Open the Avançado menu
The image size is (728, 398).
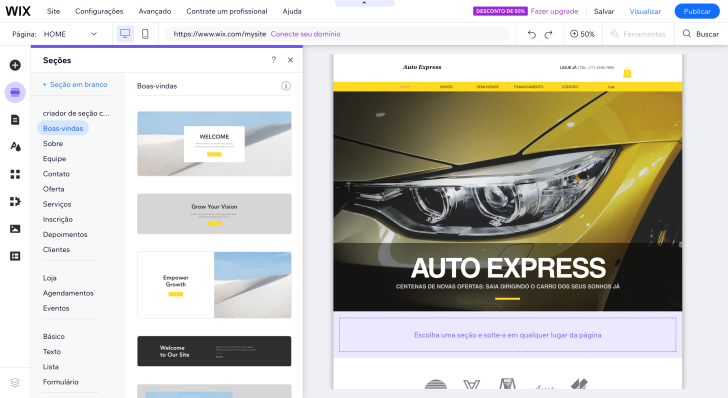[x=155, y=11]
